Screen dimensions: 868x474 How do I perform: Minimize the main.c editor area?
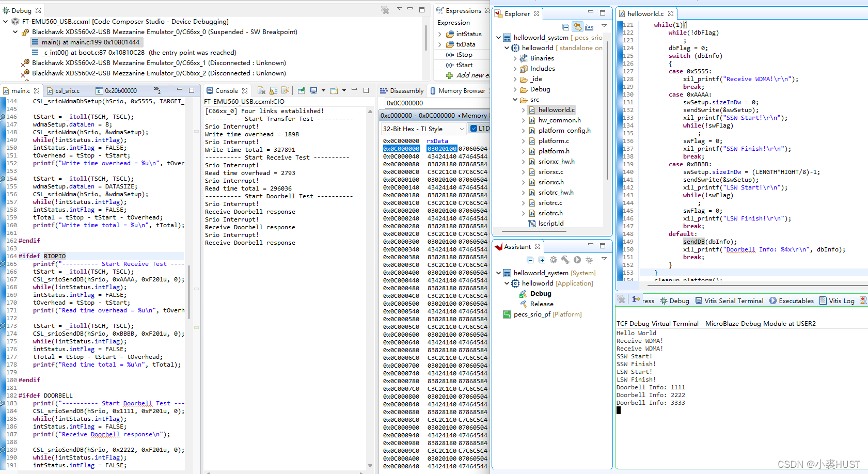click(180, 90)
